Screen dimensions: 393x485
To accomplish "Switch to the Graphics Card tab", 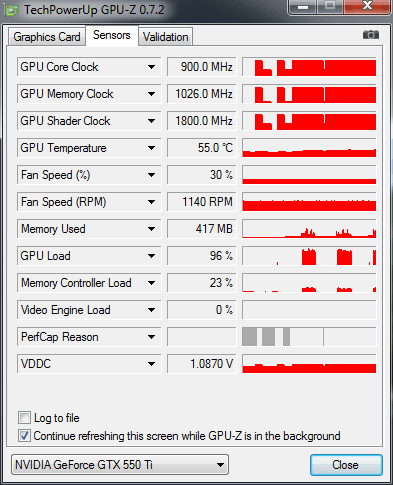I will point(47,37).
